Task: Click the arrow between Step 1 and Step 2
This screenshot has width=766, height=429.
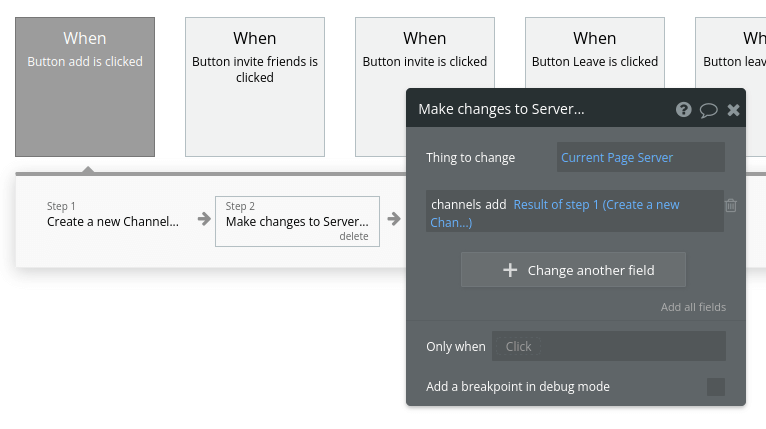Action: coord(204,219)
